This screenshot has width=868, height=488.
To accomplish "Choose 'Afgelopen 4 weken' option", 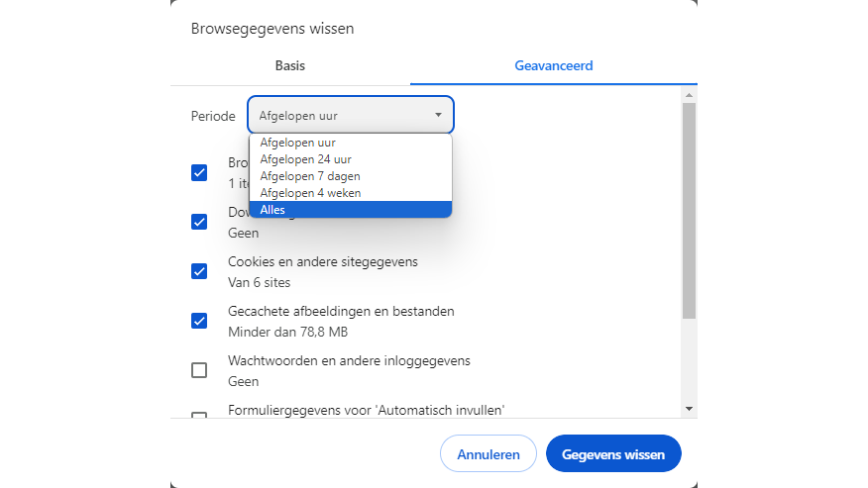I will (310, 193).
